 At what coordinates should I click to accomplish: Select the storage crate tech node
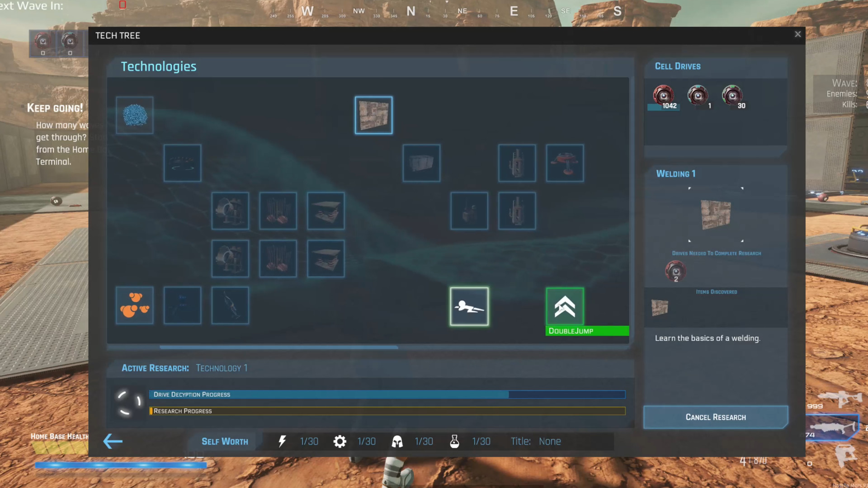click(x=421, y=163)
